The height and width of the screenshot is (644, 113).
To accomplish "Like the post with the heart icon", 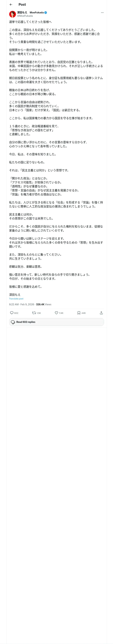I will [56, 313].
